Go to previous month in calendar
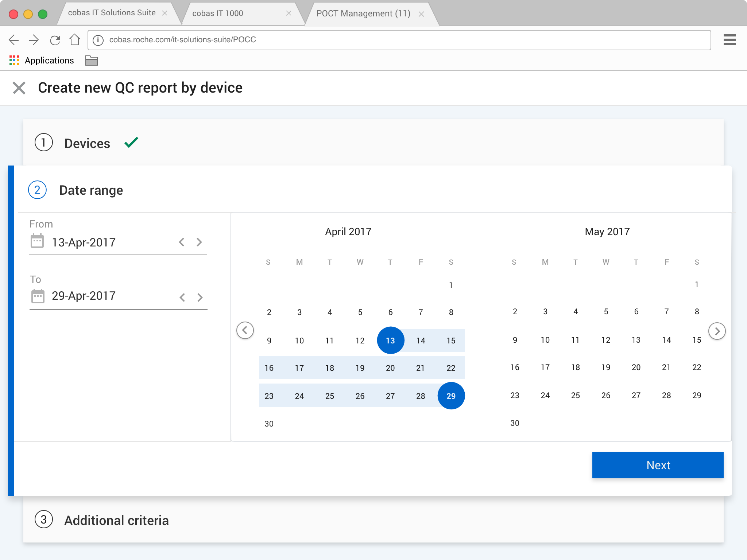This screenshot has height=560, width=747. [245, 330]
